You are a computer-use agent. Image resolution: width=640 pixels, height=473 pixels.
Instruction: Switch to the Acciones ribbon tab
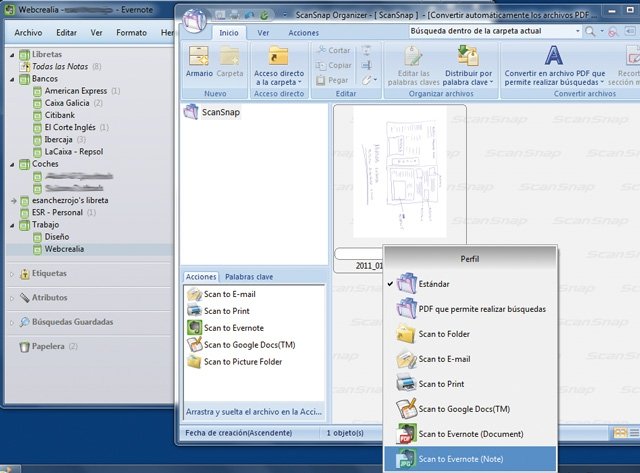coord(303,33)
